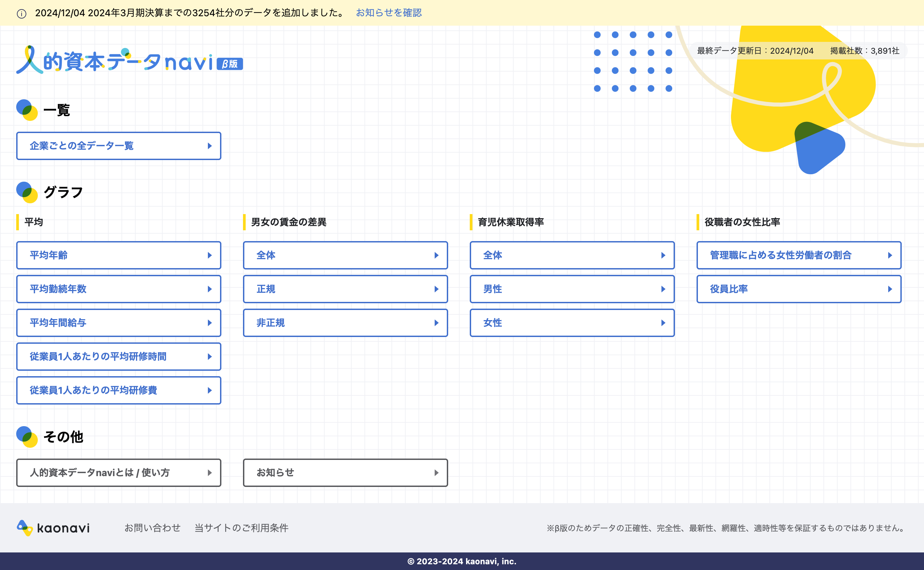Click the 平均 column heading
This screenshot has width=924, height=570.
pyautogui.click(x=33, y=222)
